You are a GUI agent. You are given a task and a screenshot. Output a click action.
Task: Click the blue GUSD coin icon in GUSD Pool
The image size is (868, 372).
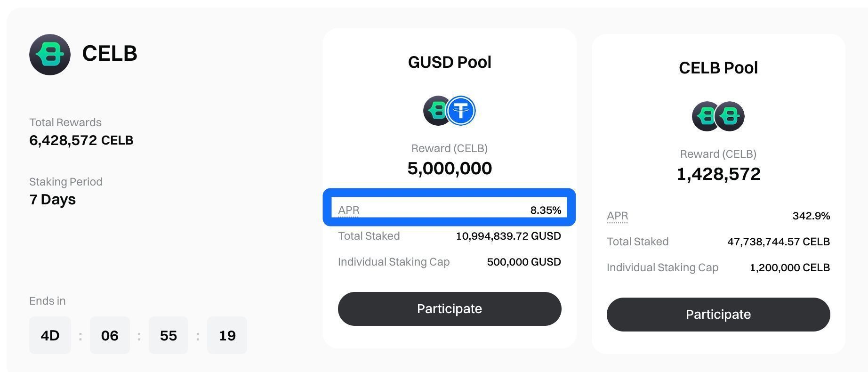tap(461, 111)
